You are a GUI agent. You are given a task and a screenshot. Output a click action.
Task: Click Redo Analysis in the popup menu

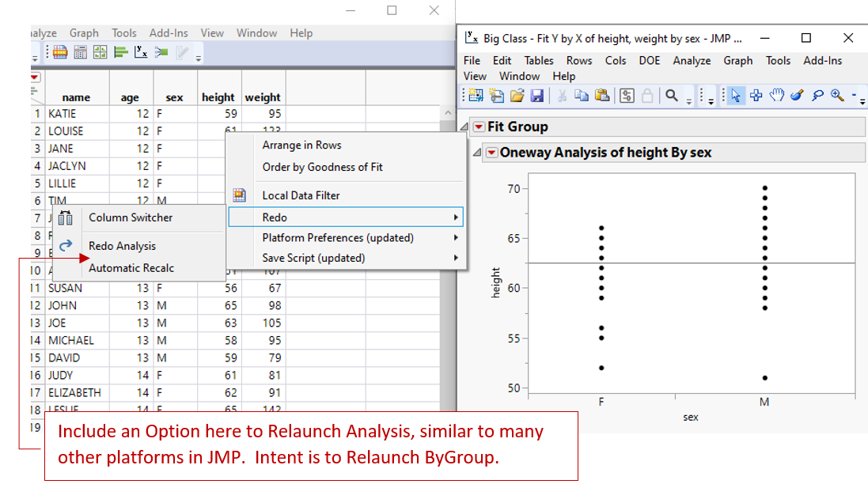coord(121,246)
